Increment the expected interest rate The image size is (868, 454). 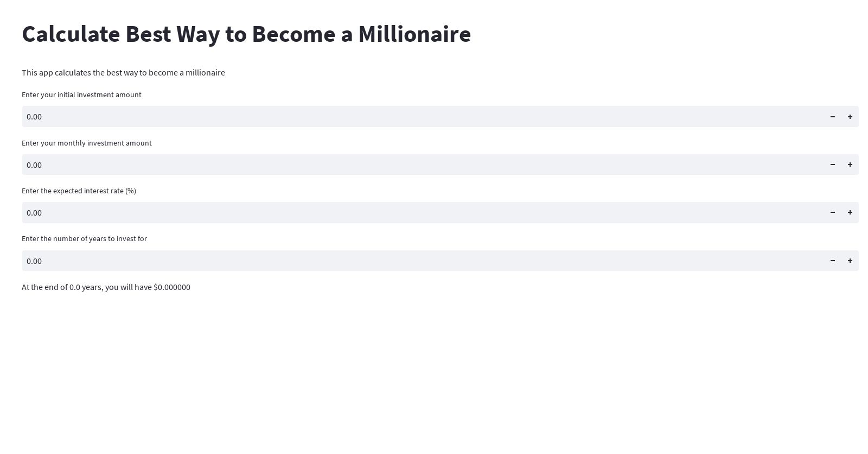(x=850, y=212)
